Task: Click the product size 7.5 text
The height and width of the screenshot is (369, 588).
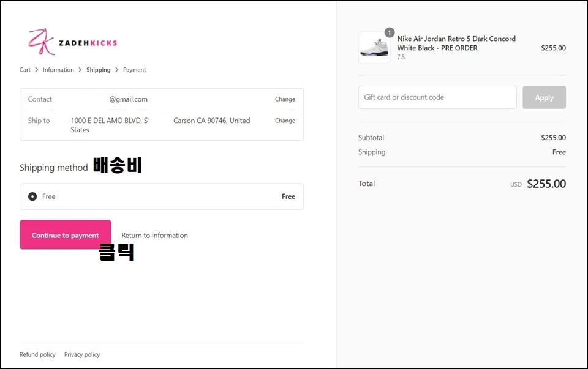Action: click(x=401, y=57)
